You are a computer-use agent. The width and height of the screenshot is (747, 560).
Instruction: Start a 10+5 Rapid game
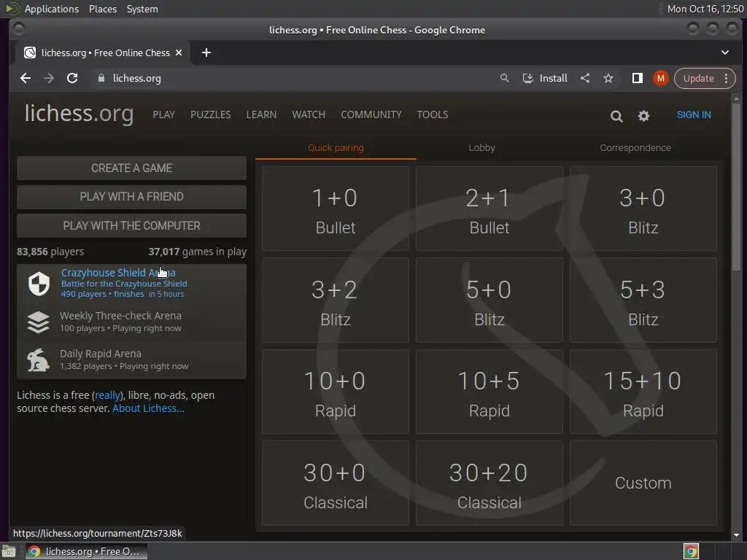[489, 392]
